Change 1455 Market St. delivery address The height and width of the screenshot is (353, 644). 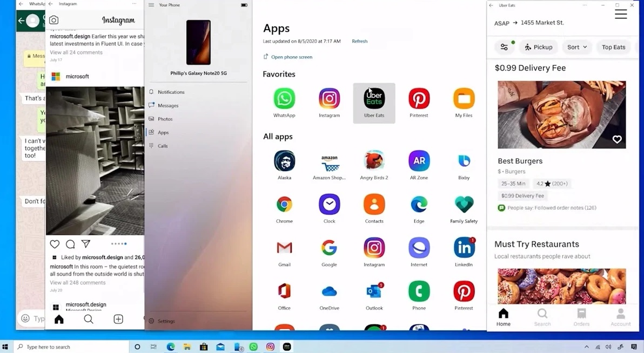(x=542, y=23)
